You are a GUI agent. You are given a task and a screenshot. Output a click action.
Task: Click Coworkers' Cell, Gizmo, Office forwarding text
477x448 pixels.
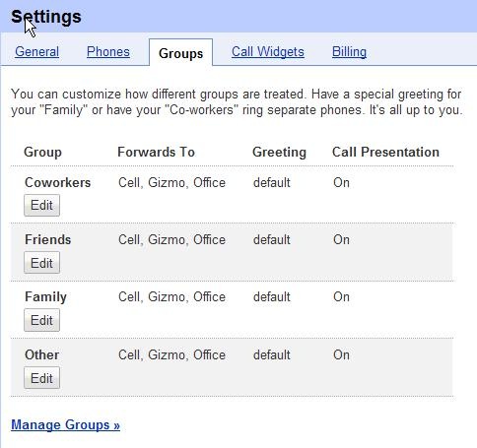[171, 182]
